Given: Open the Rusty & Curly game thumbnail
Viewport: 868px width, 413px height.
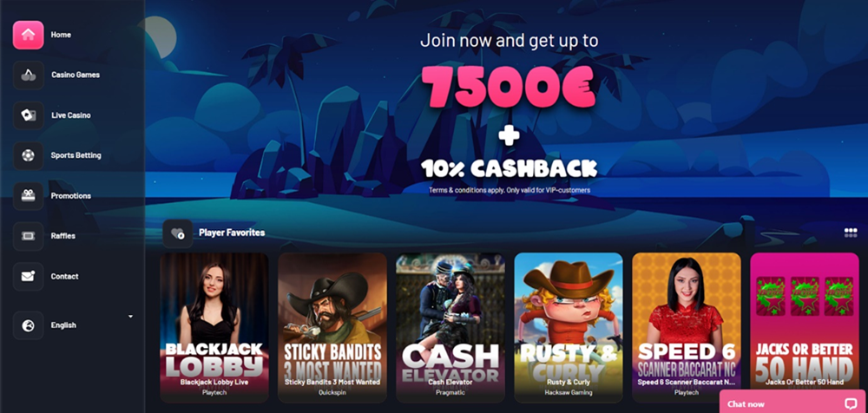Looking at the screenshot, I should [569, 327].
